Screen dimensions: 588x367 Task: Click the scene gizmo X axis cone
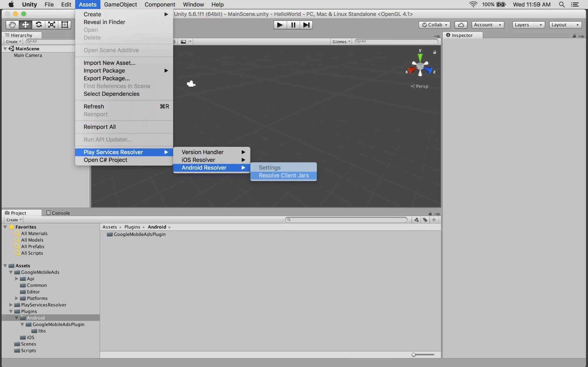(x=412, y=71)
